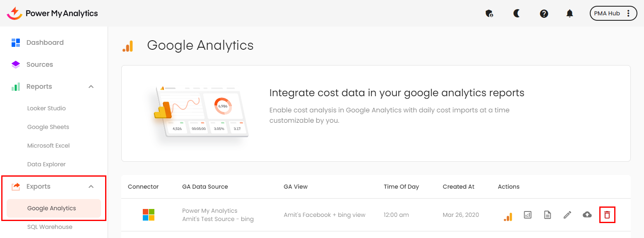Select Microsoft Excel under Reports
The height and width of the screenshot is (238, 644).
tap(48, 146)
